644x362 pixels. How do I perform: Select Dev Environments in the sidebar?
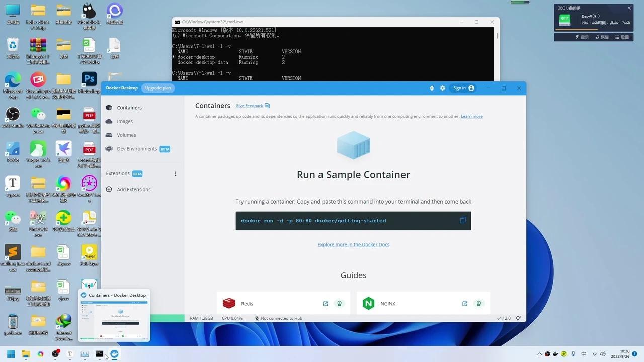pyautogui.click(x=137, y=149)
